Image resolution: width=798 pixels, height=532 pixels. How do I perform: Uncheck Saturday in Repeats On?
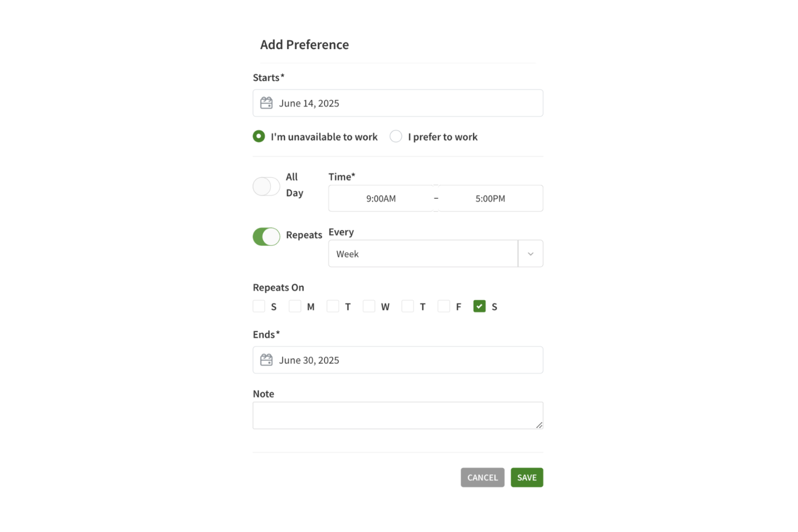(x=479, y=306)
